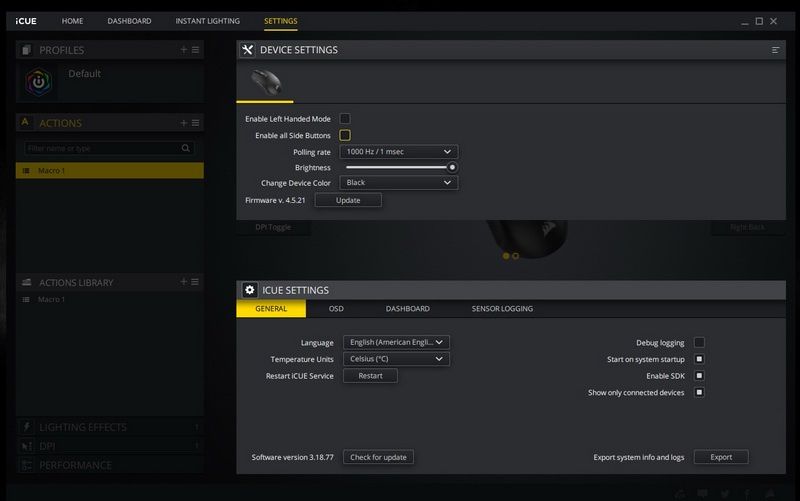Open the Language dropdown
Screen dimensions: 800x501
pyautogui.click(x=396, y=342)
